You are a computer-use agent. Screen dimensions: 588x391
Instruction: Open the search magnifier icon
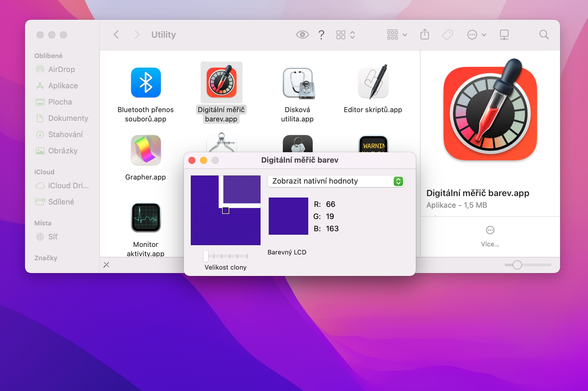tap(544, 35)
